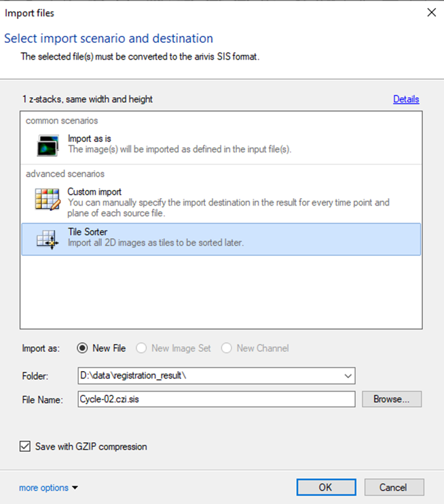Expand the more options section
This screenshot has height=504, width=444.
click(49, 487)
